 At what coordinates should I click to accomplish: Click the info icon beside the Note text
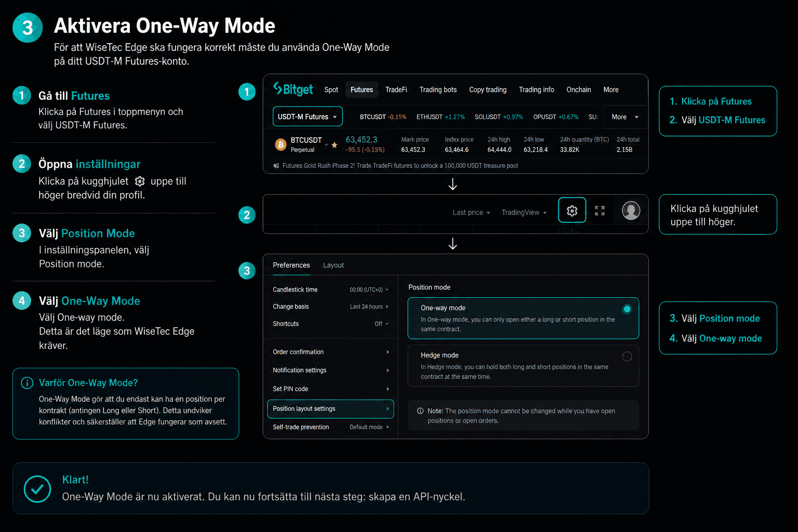click(420, 411)
